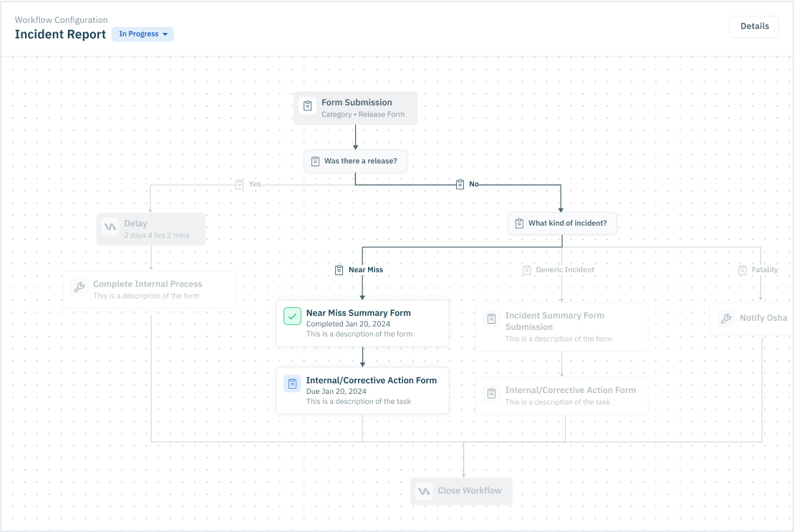Select the What kind of incident? label
The height and width of the screenshot is (532, 794).
click(567, 223)
